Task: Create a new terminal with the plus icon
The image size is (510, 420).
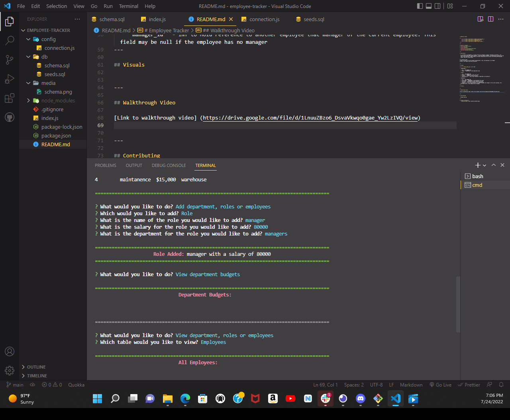Action: tap(477, 165)
